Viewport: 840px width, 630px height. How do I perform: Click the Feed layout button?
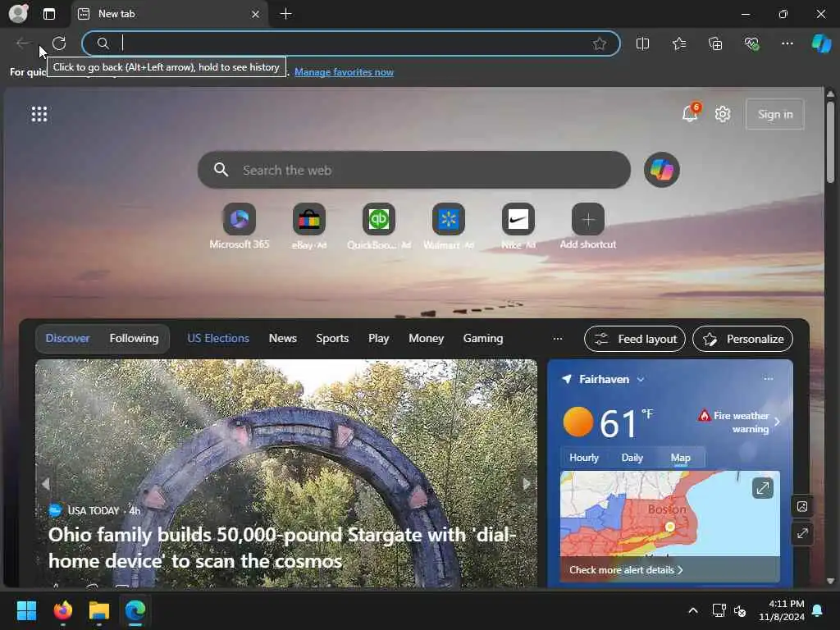tap(634, 339)
